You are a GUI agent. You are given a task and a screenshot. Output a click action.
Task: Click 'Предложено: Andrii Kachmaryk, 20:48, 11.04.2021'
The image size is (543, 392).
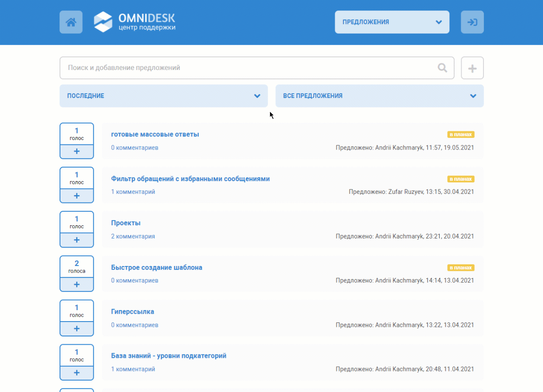pyautogui.click(x=405, y=369)
